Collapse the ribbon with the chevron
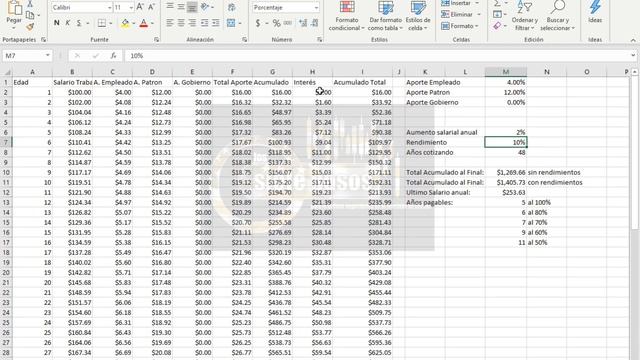 tap(633, 40)
